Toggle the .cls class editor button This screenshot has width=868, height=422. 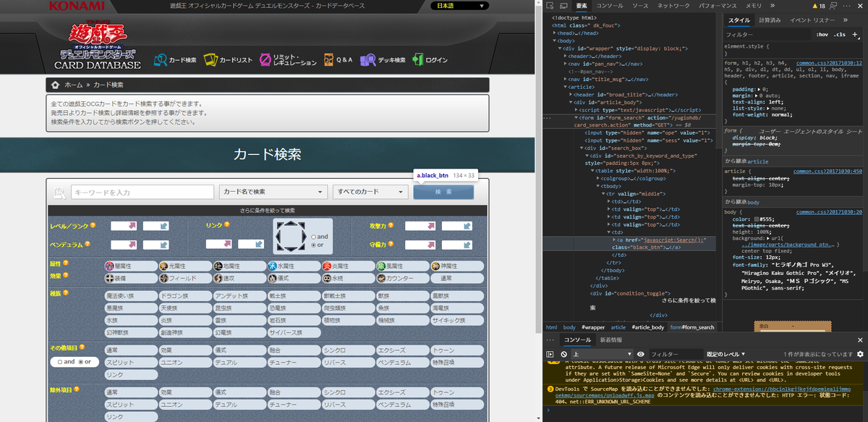[x=840, y=34]
